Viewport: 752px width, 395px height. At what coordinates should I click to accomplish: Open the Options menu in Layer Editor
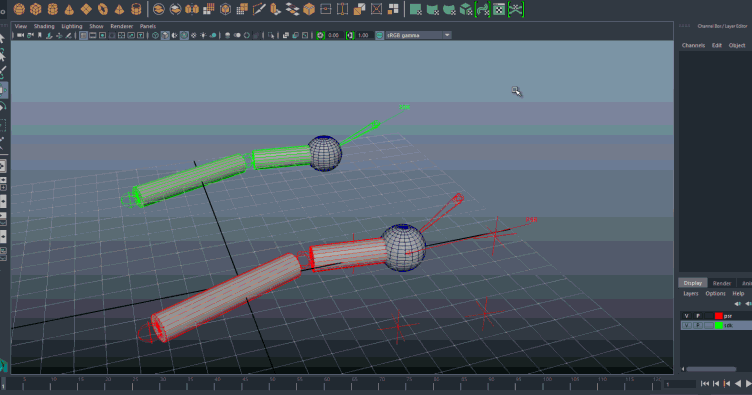pyautogui.click(x=715, y=293)
